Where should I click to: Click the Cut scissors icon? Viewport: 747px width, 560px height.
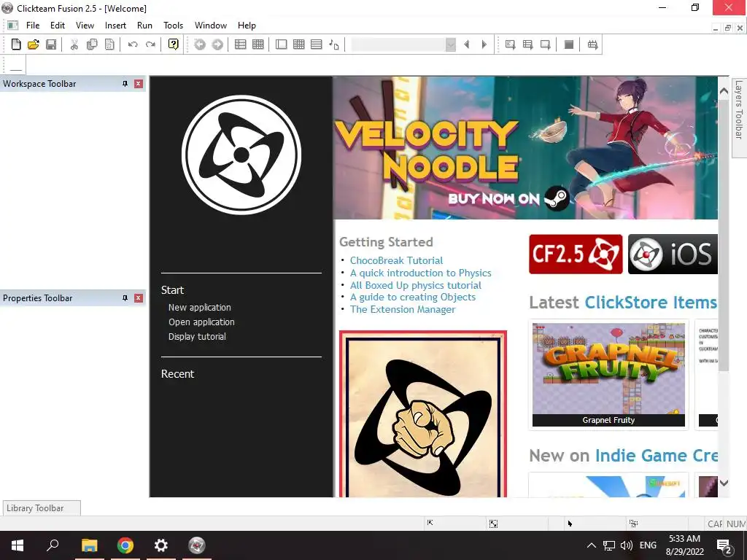[74, 44]
